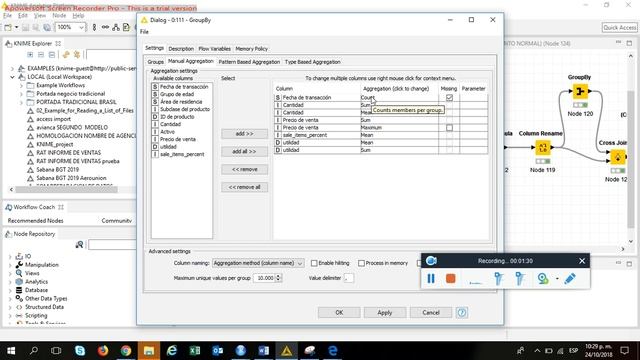Stop the recording with the orange button

click(451, 278)
